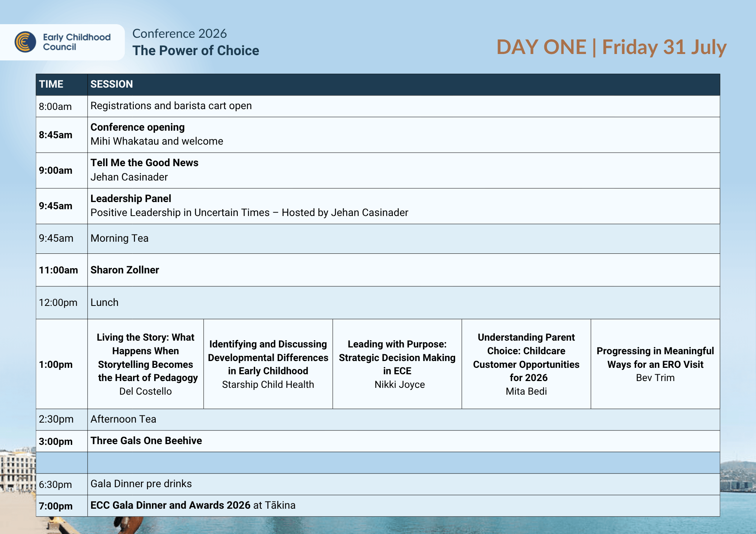Click the SESSION column header

point(112,84)
